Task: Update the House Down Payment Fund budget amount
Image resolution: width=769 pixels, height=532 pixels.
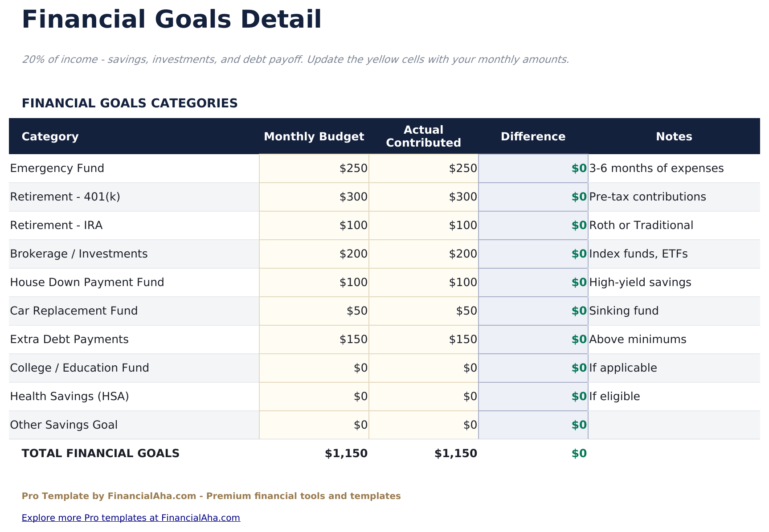Action: [x=314, y=282]
